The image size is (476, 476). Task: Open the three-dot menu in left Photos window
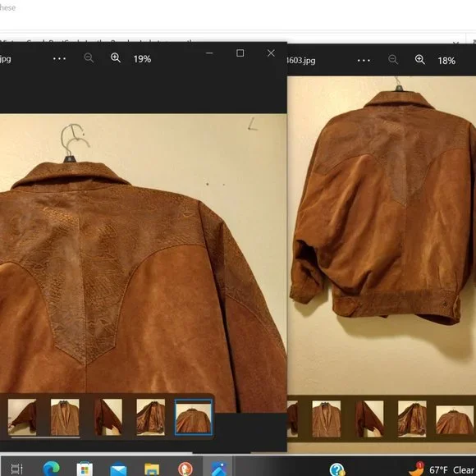[x=59, y=58]
